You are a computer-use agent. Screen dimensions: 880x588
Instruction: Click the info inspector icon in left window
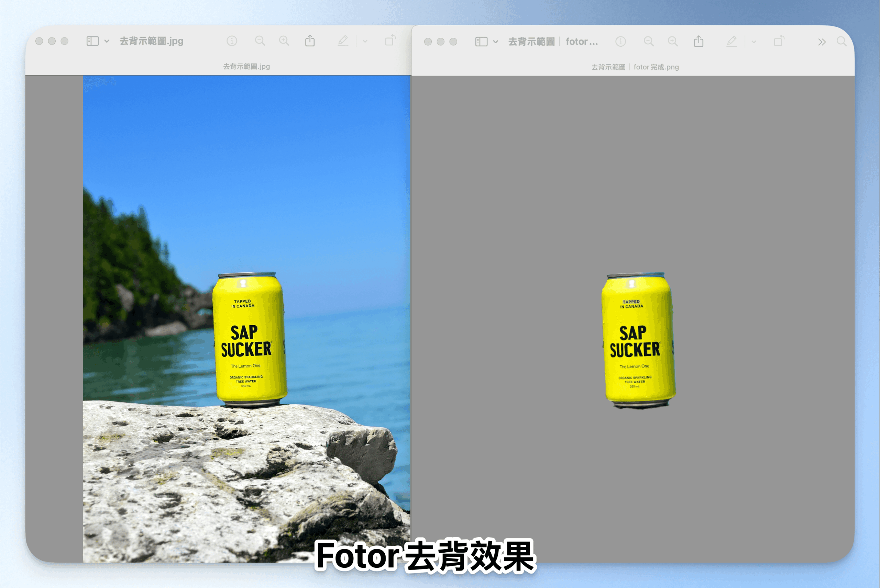click(232, 41)
